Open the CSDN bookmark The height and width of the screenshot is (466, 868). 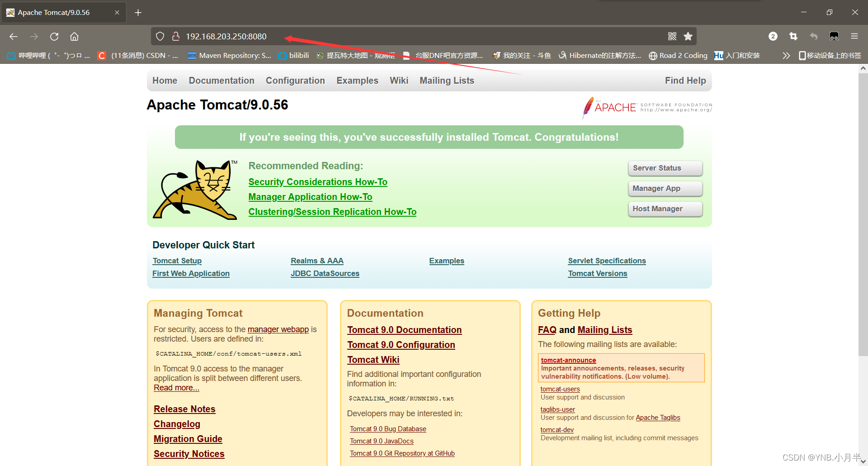tap(138, 56)
